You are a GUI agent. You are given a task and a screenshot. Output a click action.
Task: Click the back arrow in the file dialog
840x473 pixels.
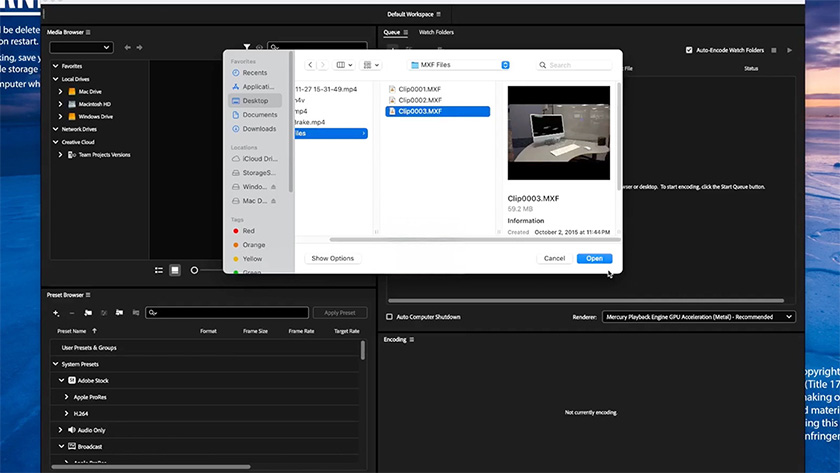311,65
